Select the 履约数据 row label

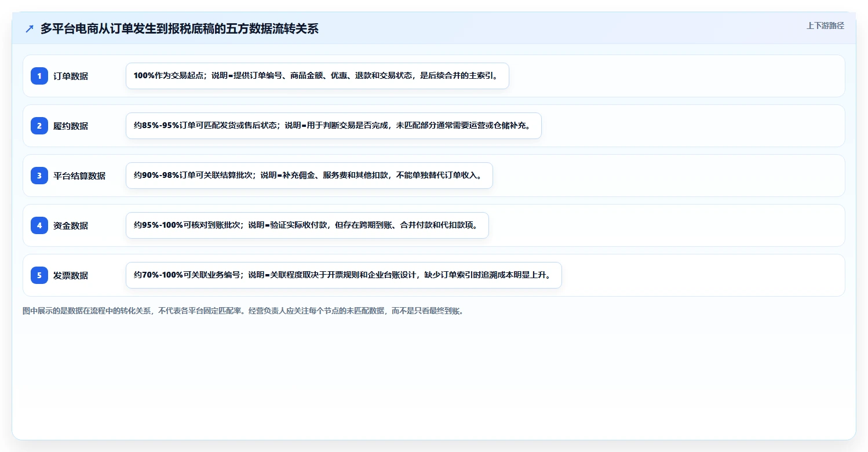click(71, 126)
